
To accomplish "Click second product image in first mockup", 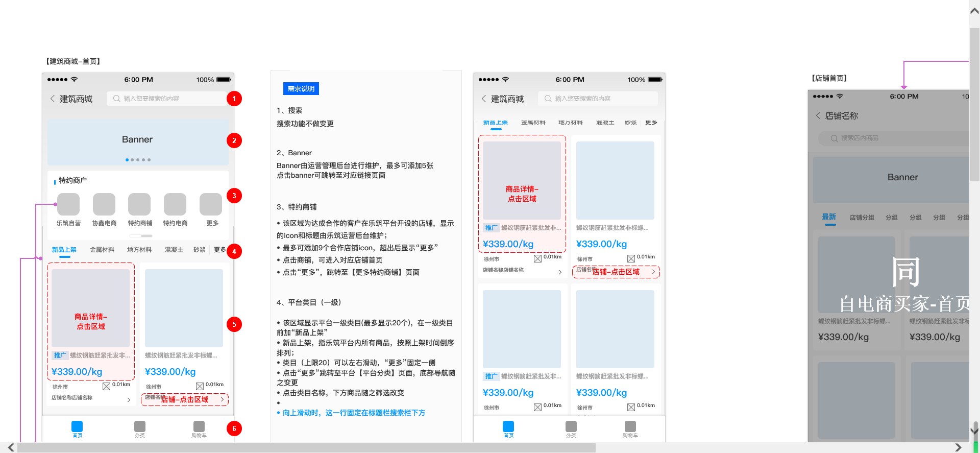I will [184, 308].
